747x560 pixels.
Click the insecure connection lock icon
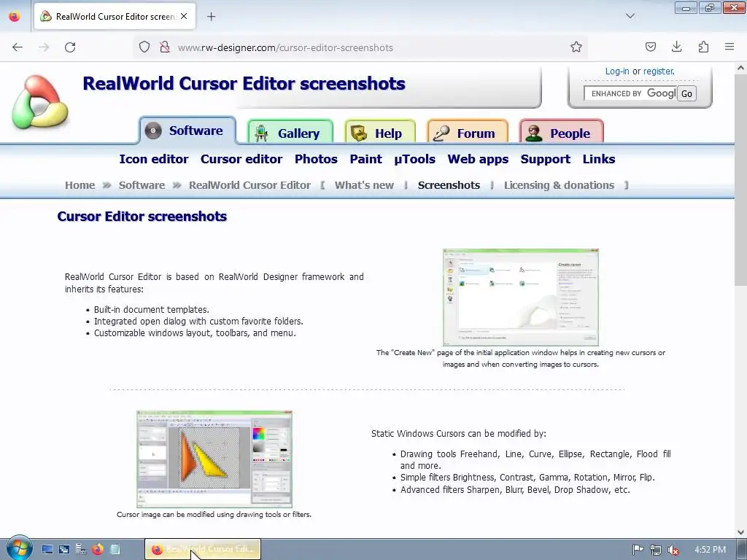(x=165, y=47)
